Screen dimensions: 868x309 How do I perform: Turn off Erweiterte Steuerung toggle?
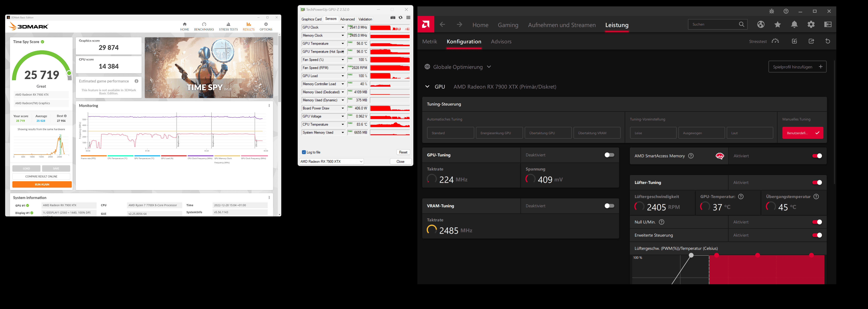[x=817, y=235]
